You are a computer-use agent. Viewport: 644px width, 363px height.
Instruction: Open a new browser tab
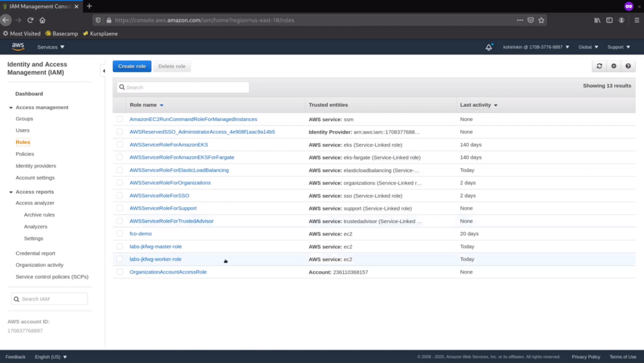click(x=89, y=6)
